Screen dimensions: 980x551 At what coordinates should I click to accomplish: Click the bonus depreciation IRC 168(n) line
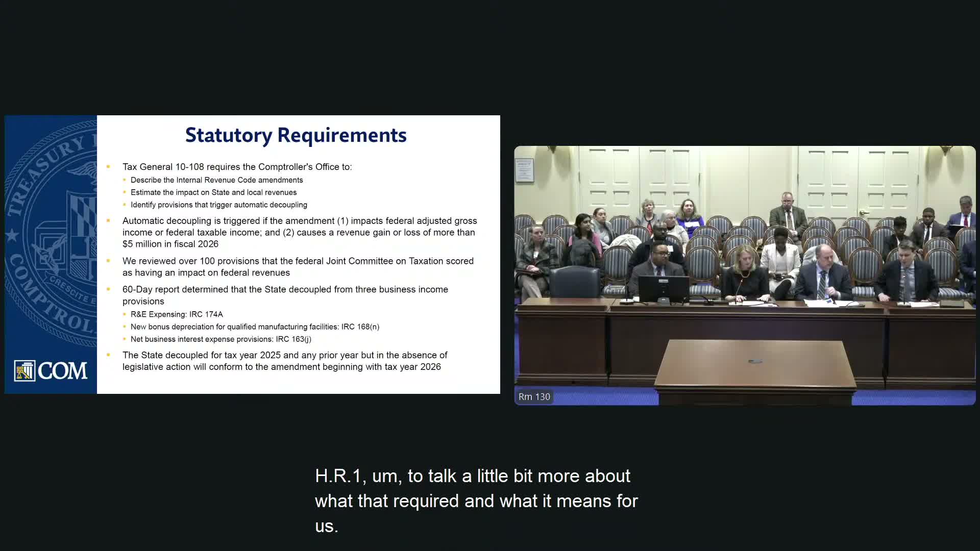(255, 327)
